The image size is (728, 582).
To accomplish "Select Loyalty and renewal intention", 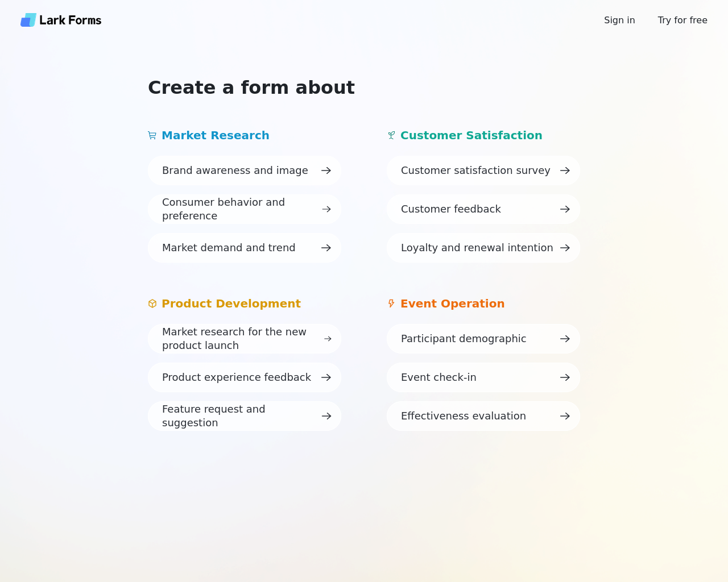I will tap(483, 248).
